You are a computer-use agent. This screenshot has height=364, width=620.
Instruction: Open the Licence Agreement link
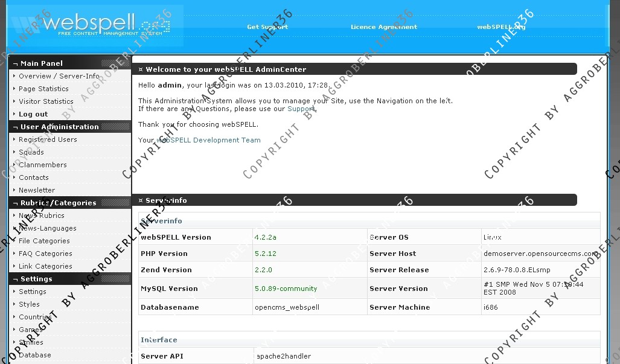tap(383, 27)
